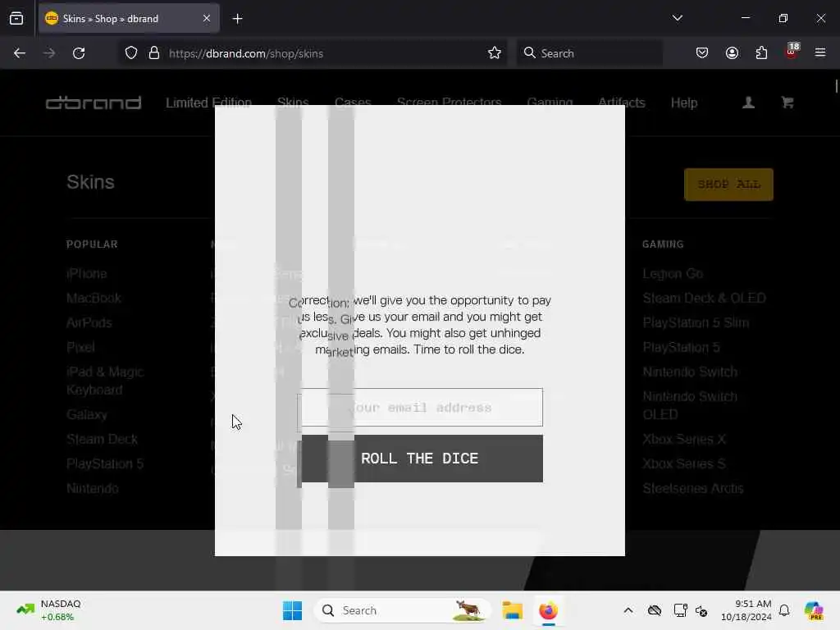
Task: Select Nintendo link under Popular
Action: 93,489
